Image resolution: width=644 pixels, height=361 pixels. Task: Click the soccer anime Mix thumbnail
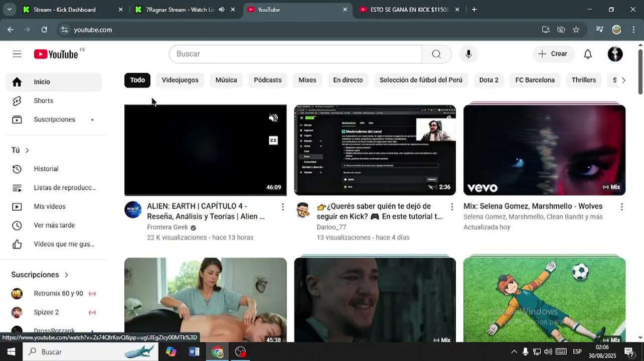coord(545,300)
